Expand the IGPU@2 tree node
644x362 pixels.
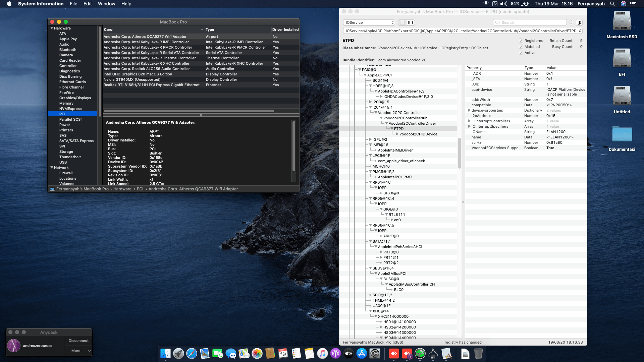point(370,139)
